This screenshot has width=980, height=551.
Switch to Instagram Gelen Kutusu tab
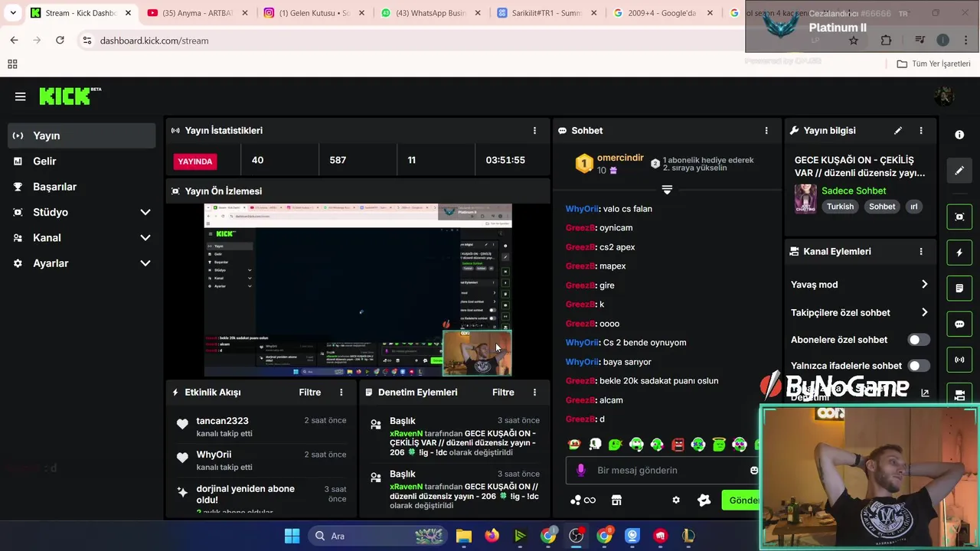coord(315,13)
